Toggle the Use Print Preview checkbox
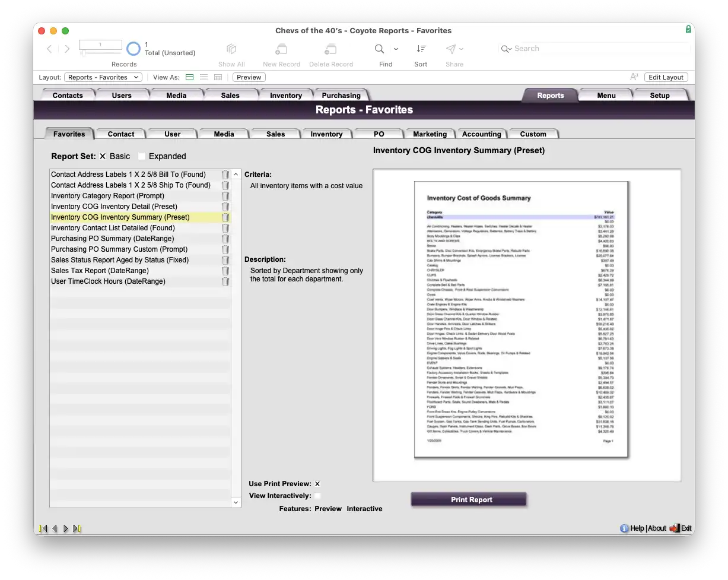Viewport: 728px width, 580px height. (x=317, y=484)
